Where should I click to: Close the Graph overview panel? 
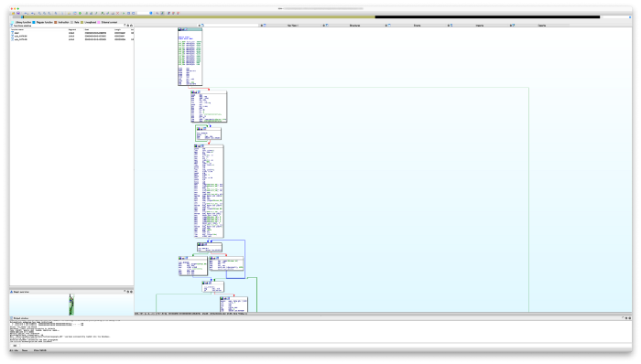tap(131, 292)
